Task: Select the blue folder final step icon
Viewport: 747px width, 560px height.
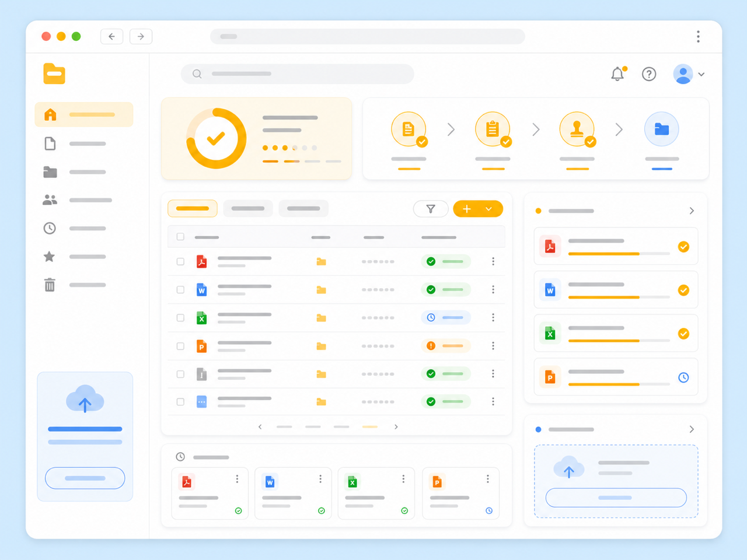Action: click(662, 129)
